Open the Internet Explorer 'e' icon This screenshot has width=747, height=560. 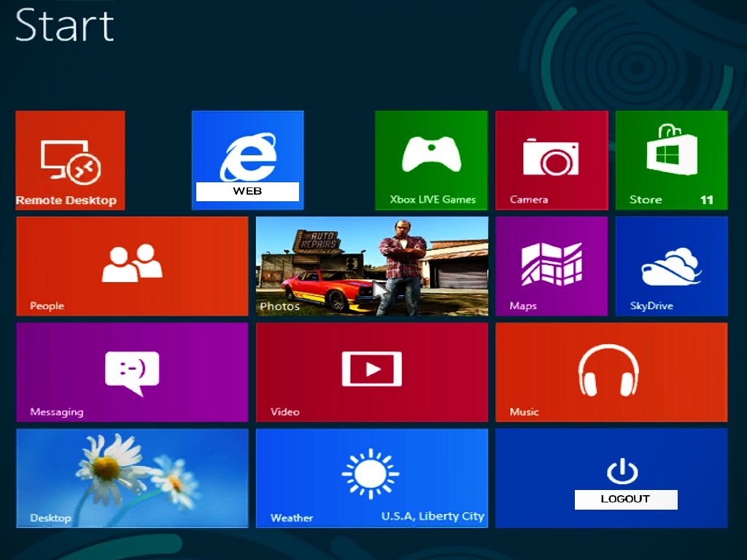tap(248, 156)
